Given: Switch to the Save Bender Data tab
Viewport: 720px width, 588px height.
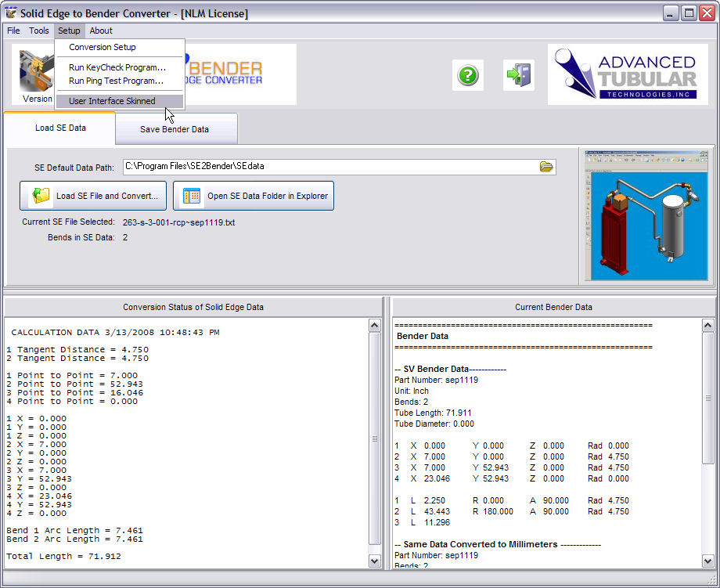Looking at the screenshot, I should pyautogui.click(x=175, y=129).
